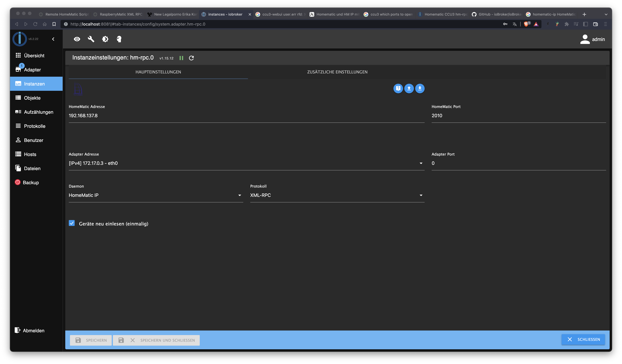Open the Backup sidebar item
This screenshot has height=364, width=622.
point(31,182)
